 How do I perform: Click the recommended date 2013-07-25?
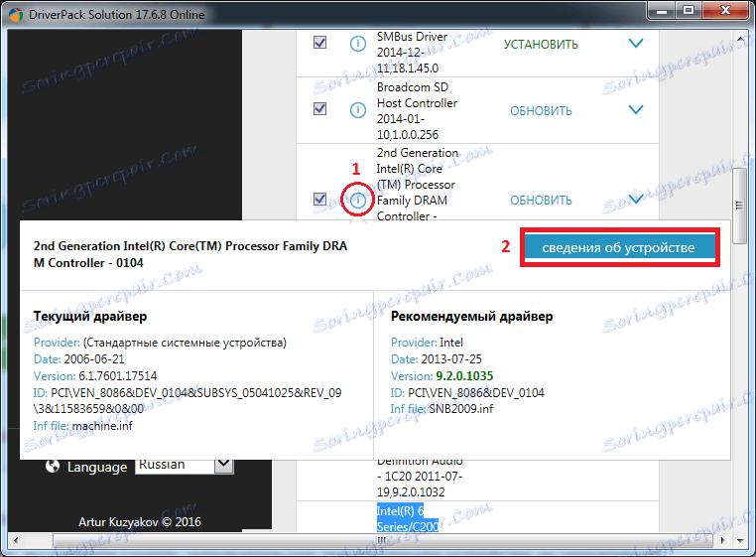[x=451, y=359]
